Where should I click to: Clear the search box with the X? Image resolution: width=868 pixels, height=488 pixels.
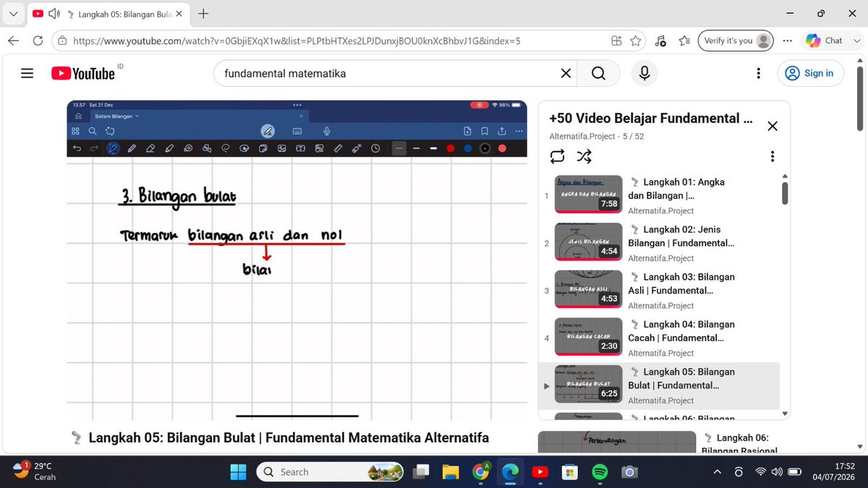pos(566,73)
